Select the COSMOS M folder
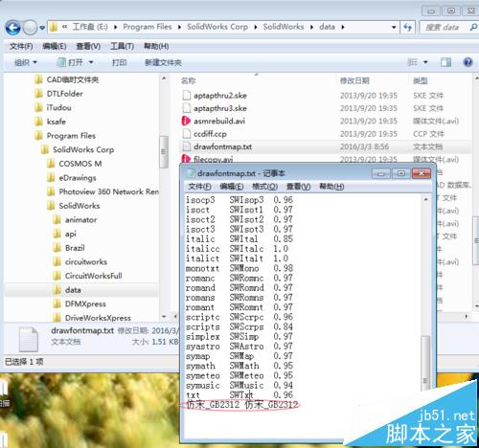The height and width of the screenshot is (448, 479). tap(74, 164)
